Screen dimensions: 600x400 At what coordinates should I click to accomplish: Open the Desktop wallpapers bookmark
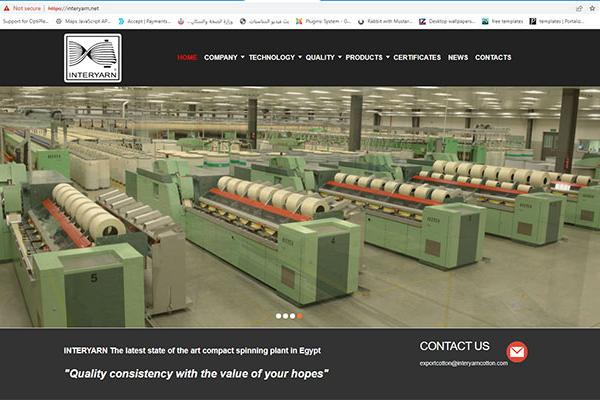pos(447,21)
